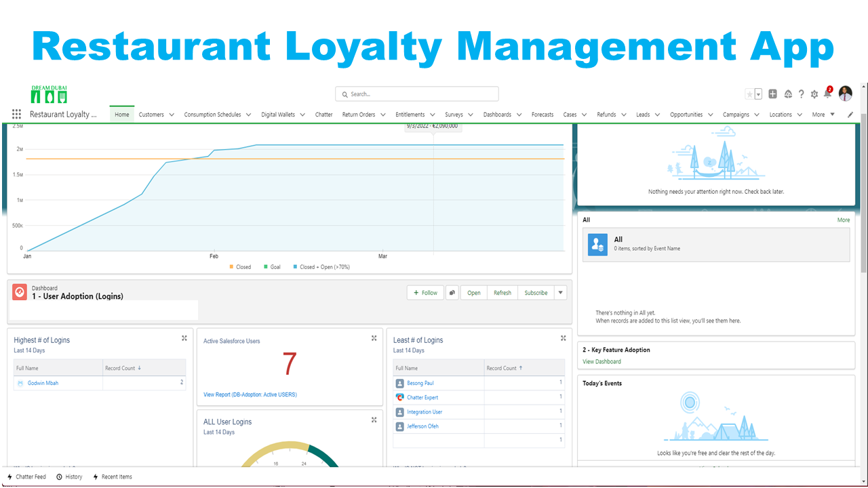Expand the Dashboards dropdown chevron
The width and height of the screenshot is (868, 488).
click(x=519, y=115)
